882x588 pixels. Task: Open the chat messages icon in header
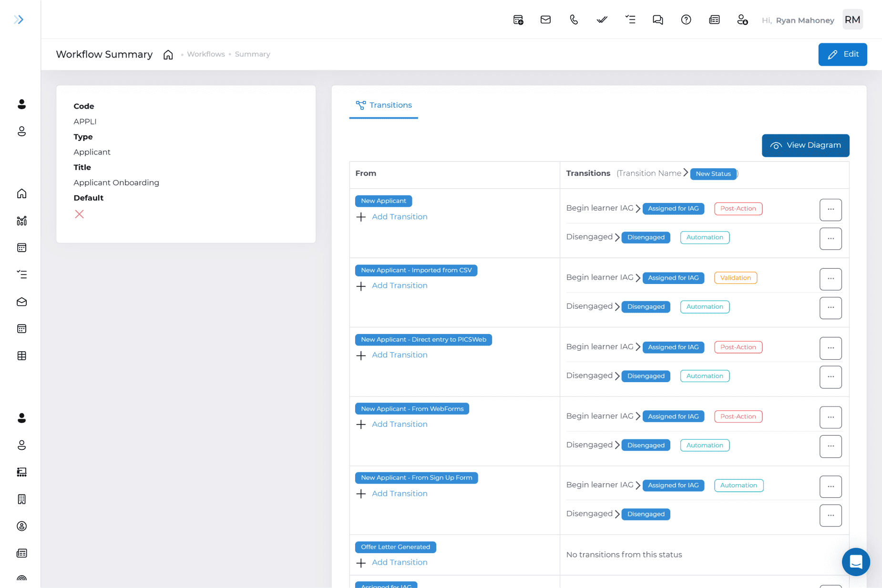pyautogui.click(x=657, y=20)
